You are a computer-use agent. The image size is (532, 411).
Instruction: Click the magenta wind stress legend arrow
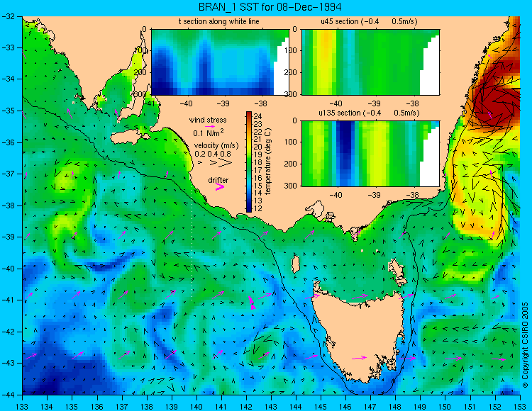[210, 126]
